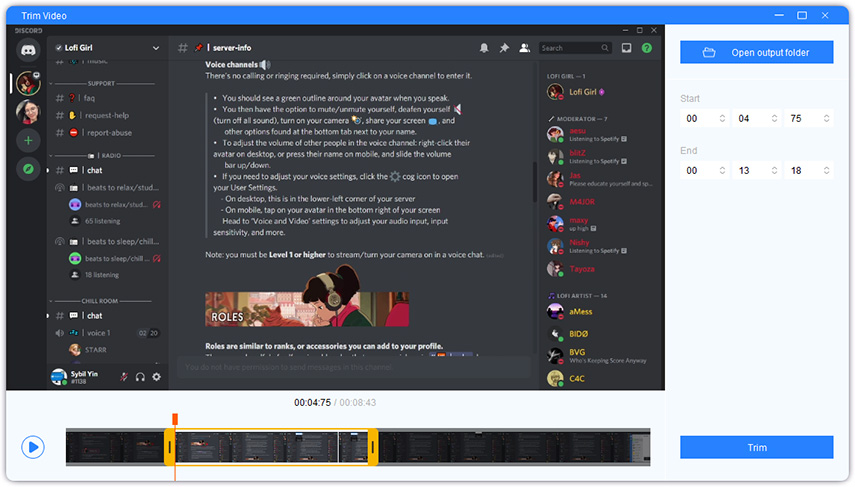Open the green Help icon

coord(647,48)
